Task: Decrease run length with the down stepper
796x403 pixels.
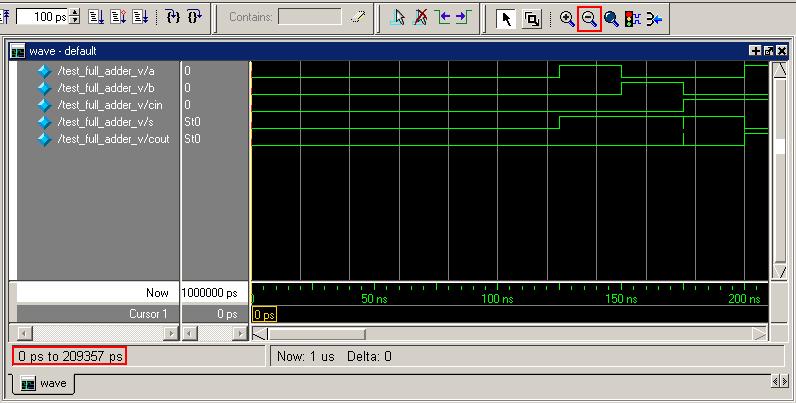Action: [75, 21]
